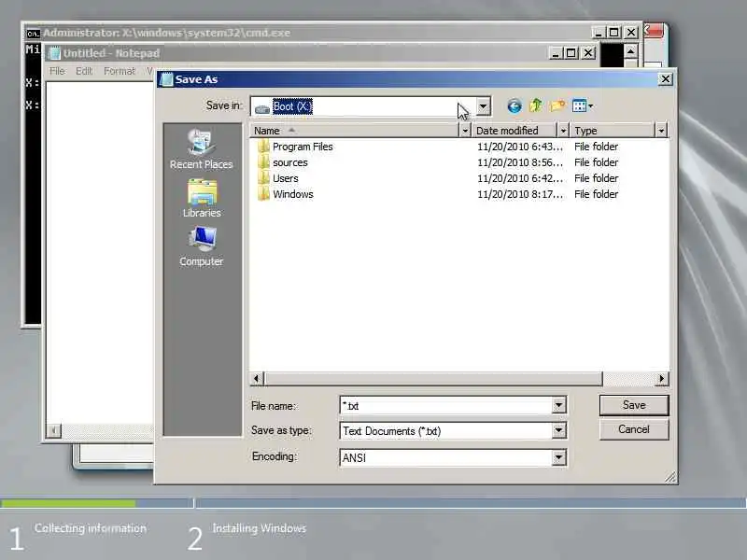Expand the Save in location dropdown
747x560 pixels.
click(x=483, y=106)
